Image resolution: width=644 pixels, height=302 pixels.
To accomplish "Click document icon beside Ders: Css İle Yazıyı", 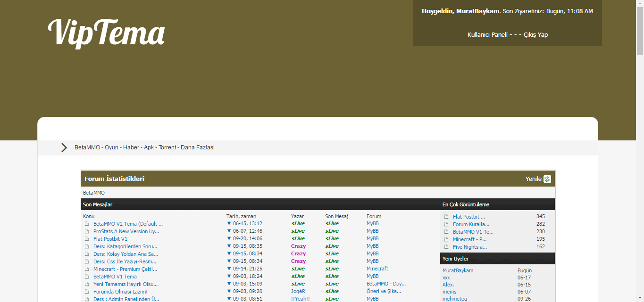I will point(87,261).
